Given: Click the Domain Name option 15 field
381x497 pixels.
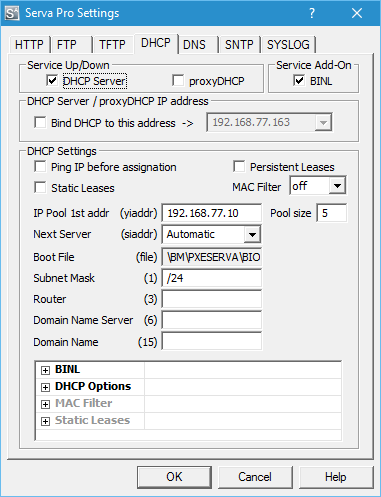Looking at the screenshot, I should coord(212,342).
